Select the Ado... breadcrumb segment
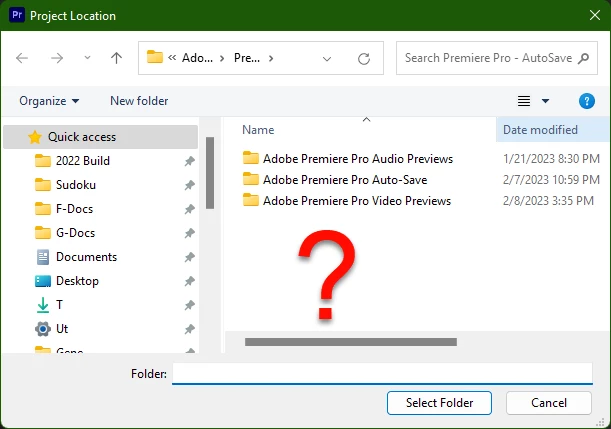The image size is (611, 429). pos(198,58)
